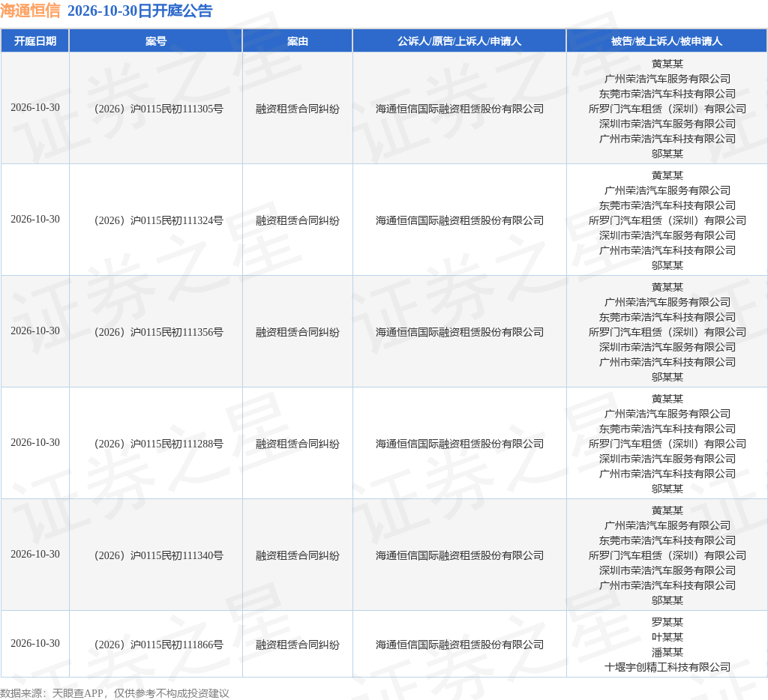Select 邬某某 in the 111340 row

(x=667, y=600)
